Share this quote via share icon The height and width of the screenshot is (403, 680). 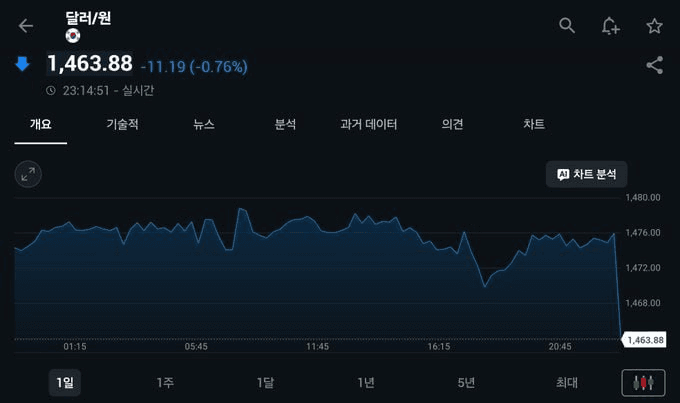tap(654, 66)
